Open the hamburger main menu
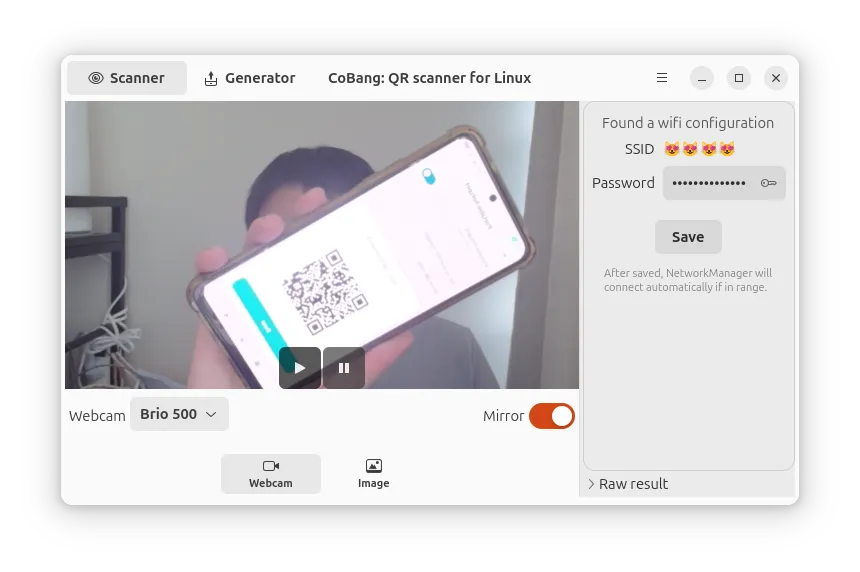This screenshot has width=860, height=572. click(662, 78)
